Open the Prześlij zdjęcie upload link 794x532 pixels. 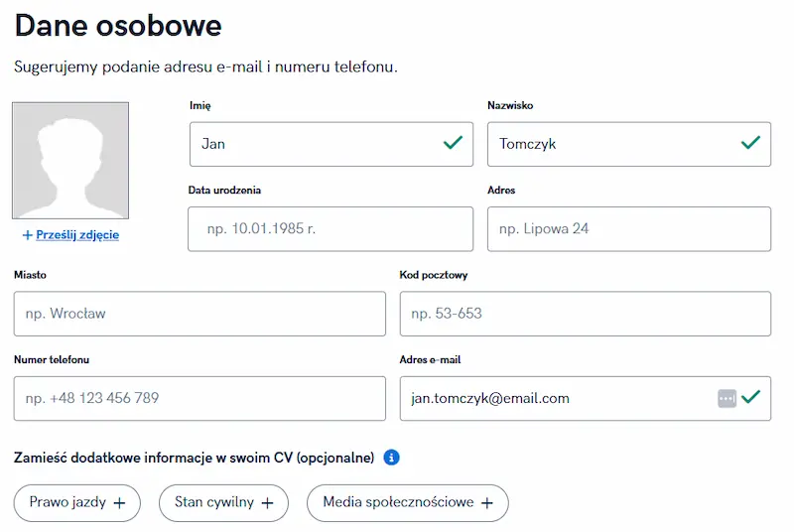(77, 235)
